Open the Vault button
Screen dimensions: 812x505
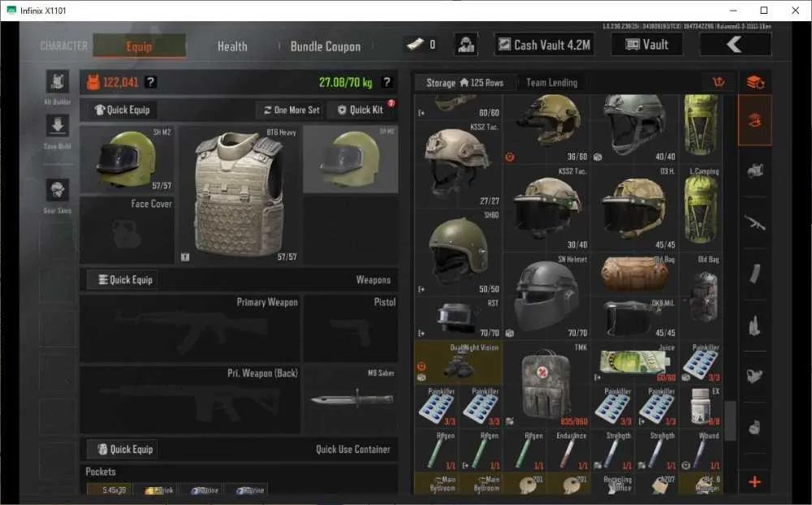647,45
